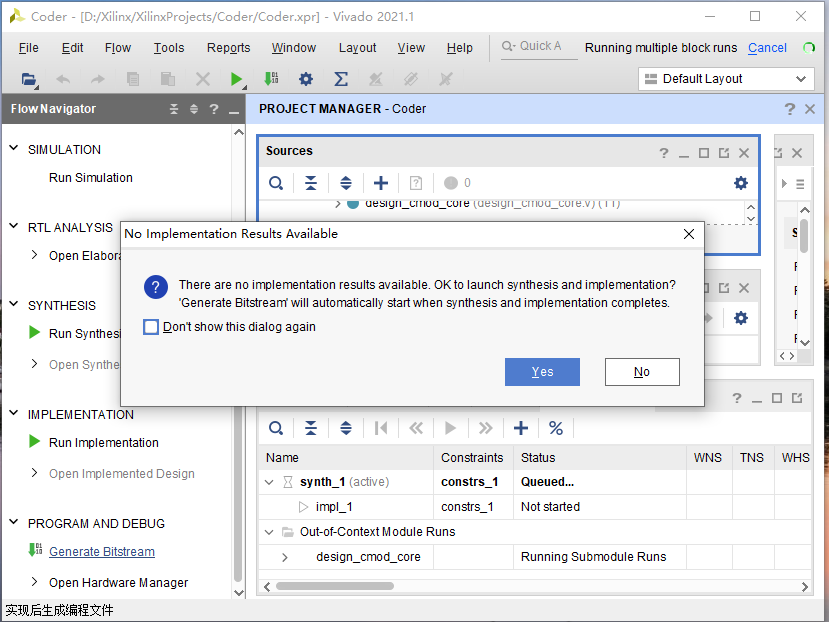Open the Help menu

pos(459,48)
